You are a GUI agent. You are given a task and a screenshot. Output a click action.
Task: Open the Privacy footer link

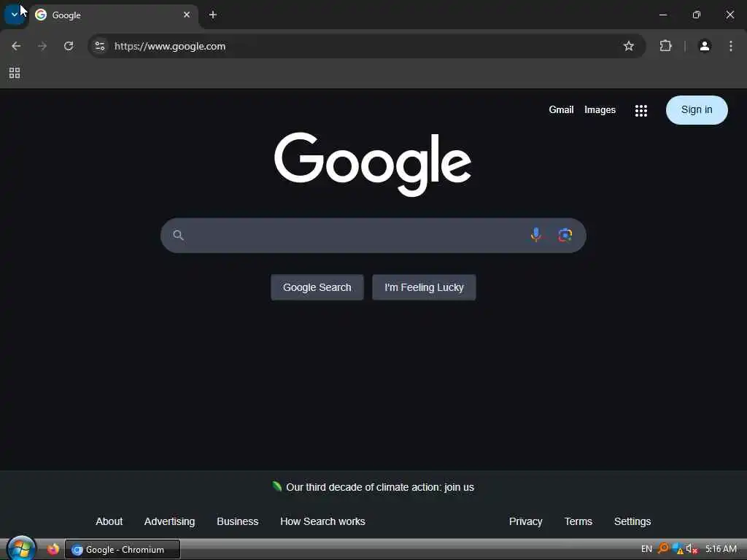pos(525,521)
